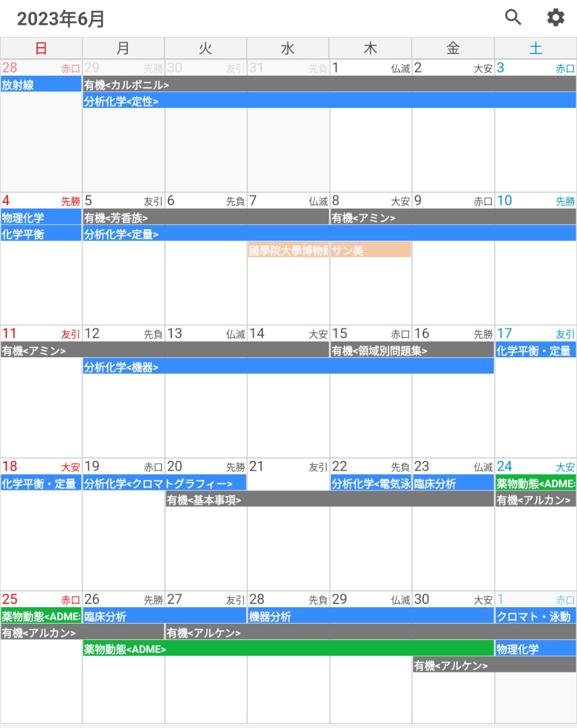Open the 有機<アルカン> event on June 24
This screenshot has width=577, height=728.
click(x=536, y=499)
